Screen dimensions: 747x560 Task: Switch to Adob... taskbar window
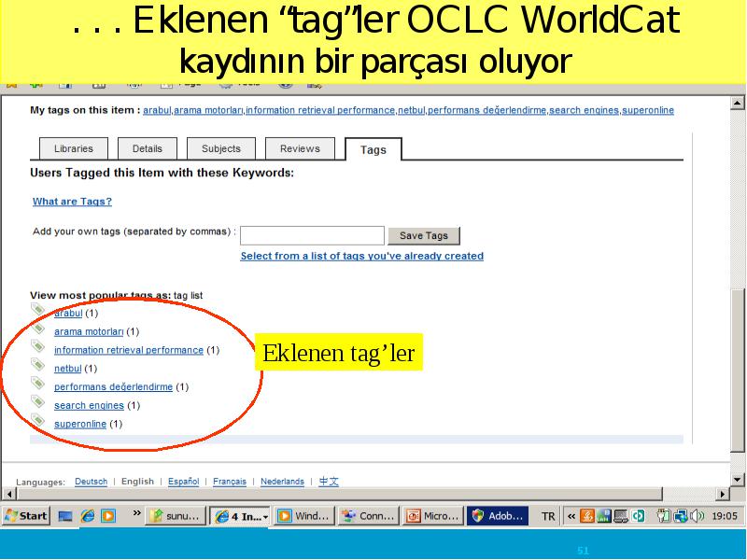498,516
